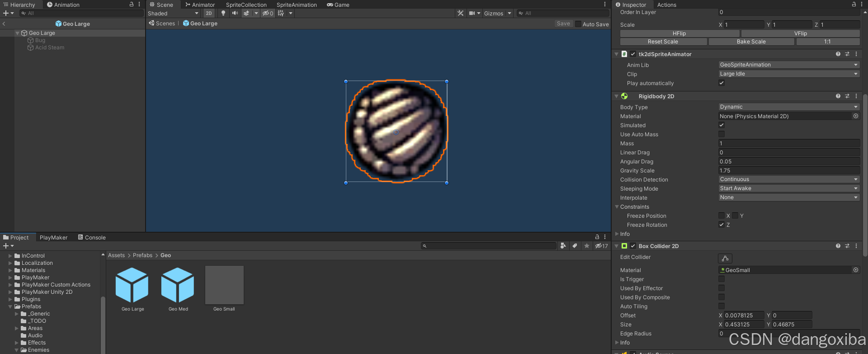Enable Use Auto Mass checkbox

coord(722,134)
